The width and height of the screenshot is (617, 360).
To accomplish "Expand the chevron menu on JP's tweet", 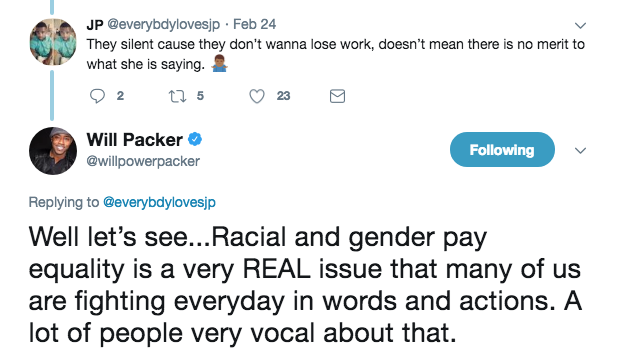I will 580,26.
